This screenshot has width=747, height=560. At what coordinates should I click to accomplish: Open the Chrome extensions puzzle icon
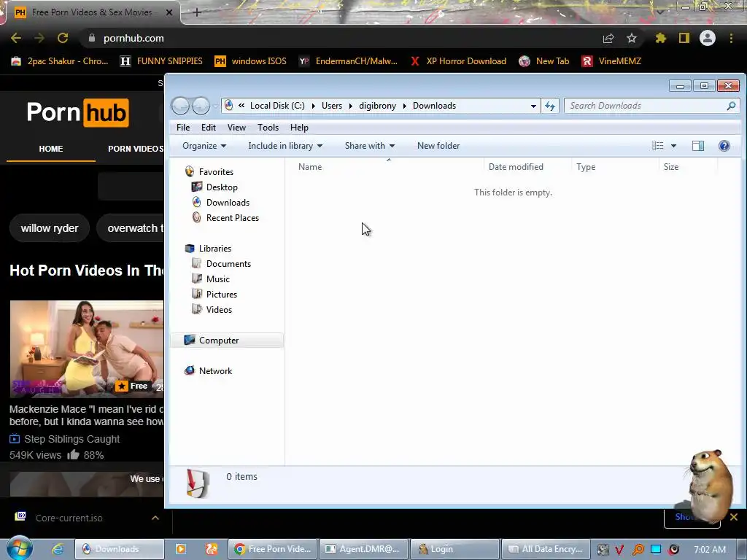tap(661, 38)
